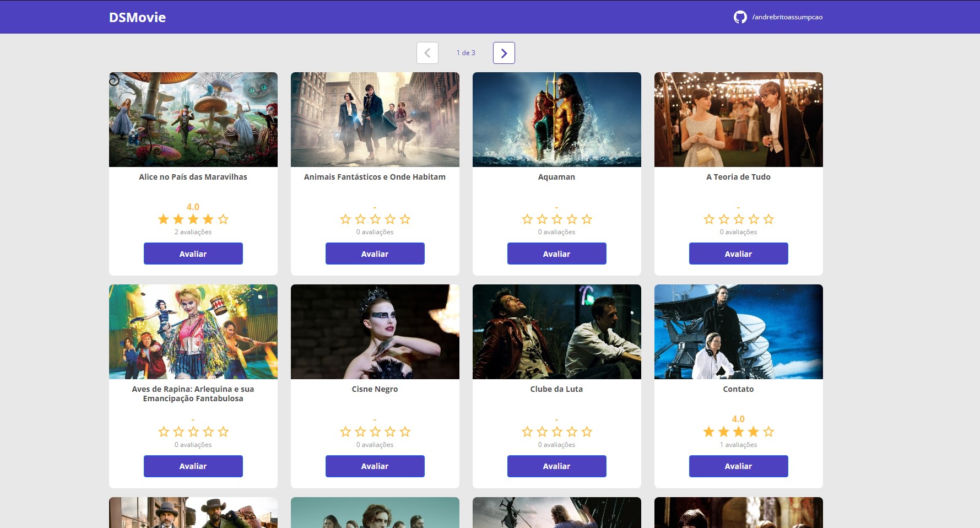This screenshot has width=980, height=528.
Task: Click Avaliar under Clube da Luta
Action: click(556, 466)
